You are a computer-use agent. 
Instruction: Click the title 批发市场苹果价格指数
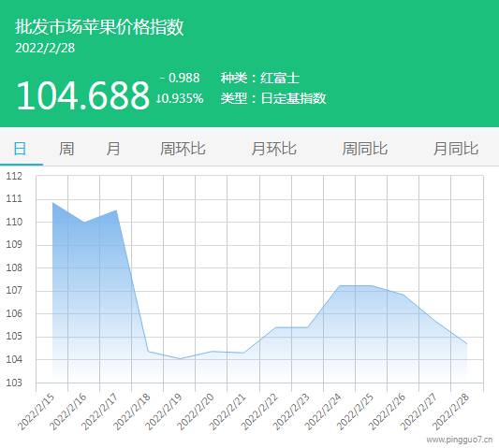99,27
